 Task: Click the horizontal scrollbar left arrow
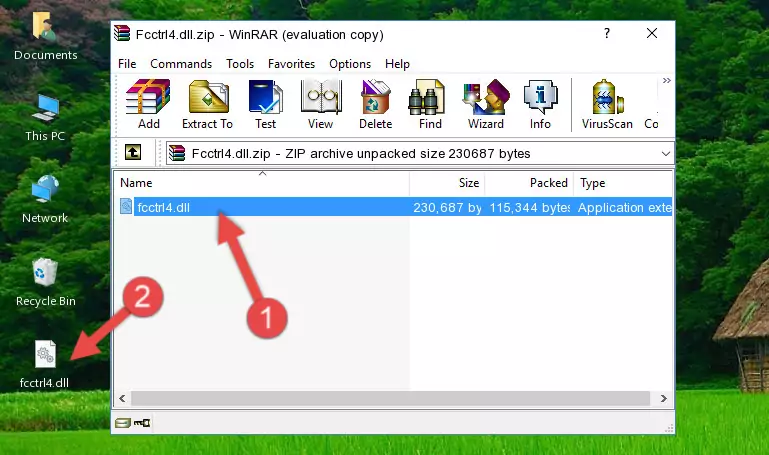click(x=123, y=398)
